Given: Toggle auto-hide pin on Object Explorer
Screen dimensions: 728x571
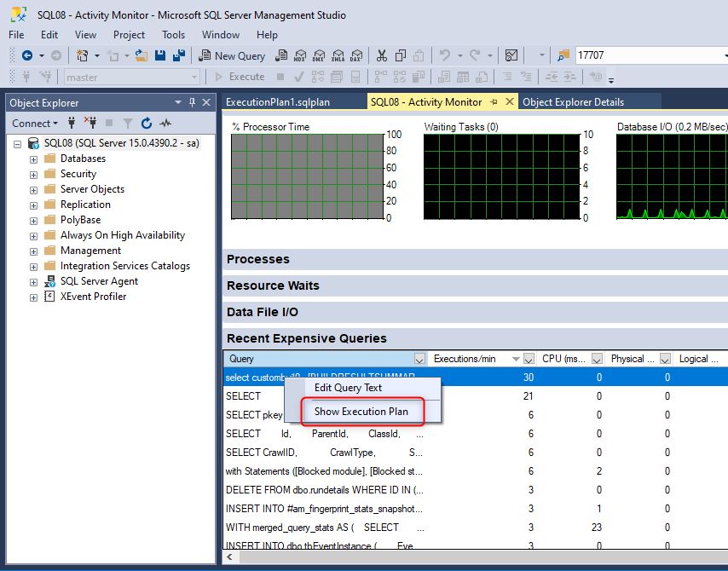Looking at the screenshot, I should point(192,102).
